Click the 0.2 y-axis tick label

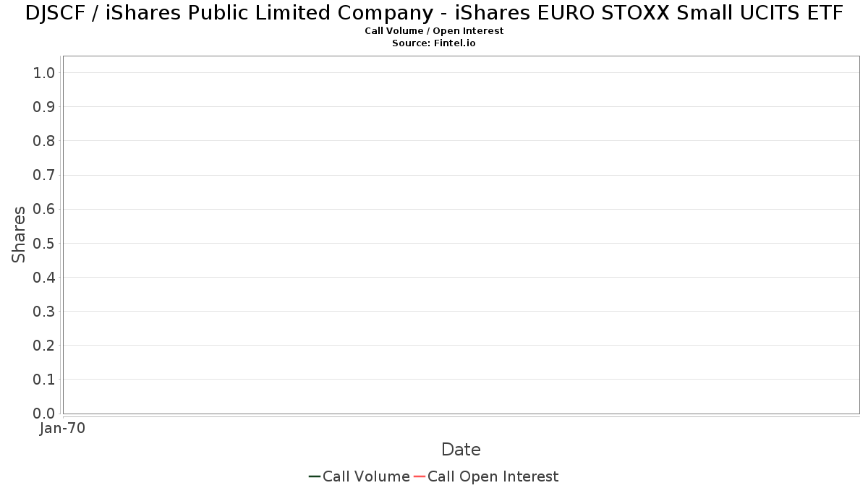(44, 346)
